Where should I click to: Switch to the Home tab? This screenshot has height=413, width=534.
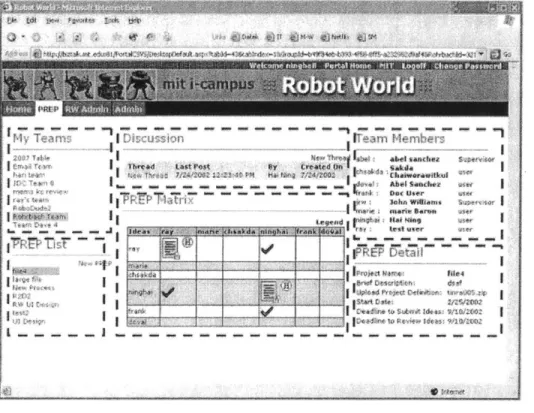point(18,109)
